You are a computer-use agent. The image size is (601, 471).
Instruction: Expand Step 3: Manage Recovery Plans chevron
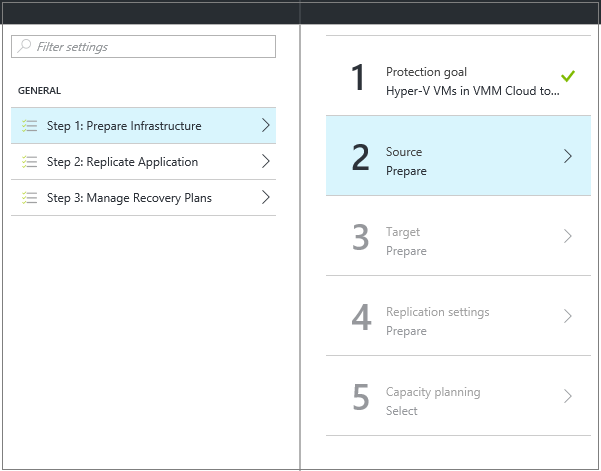click(265, 198)
